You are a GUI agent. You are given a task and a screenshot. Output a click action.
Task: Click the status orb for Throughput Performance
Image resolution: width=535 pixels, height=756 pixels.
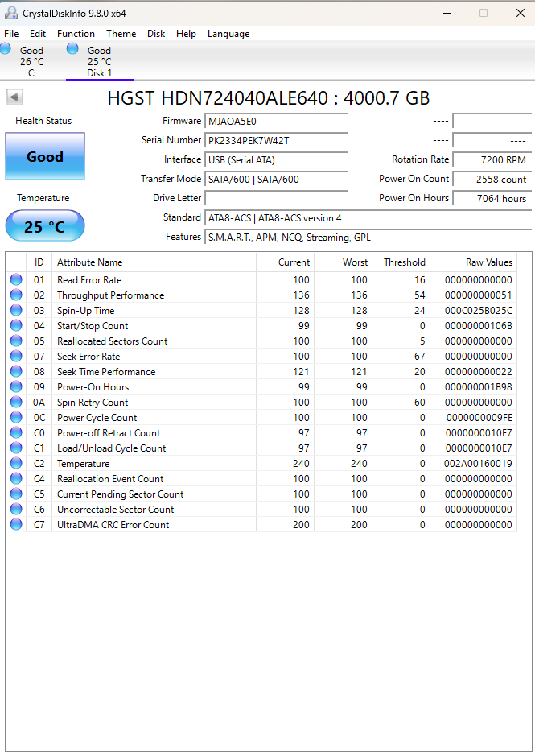tap(16, 295)
